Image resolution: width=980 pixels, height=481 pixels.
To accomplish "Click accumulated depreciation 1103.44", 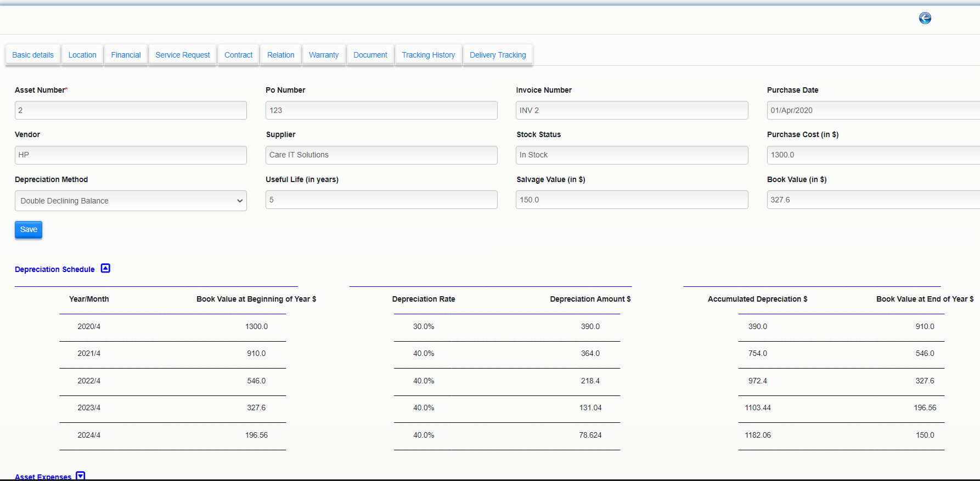I will (x=758, y=408).
